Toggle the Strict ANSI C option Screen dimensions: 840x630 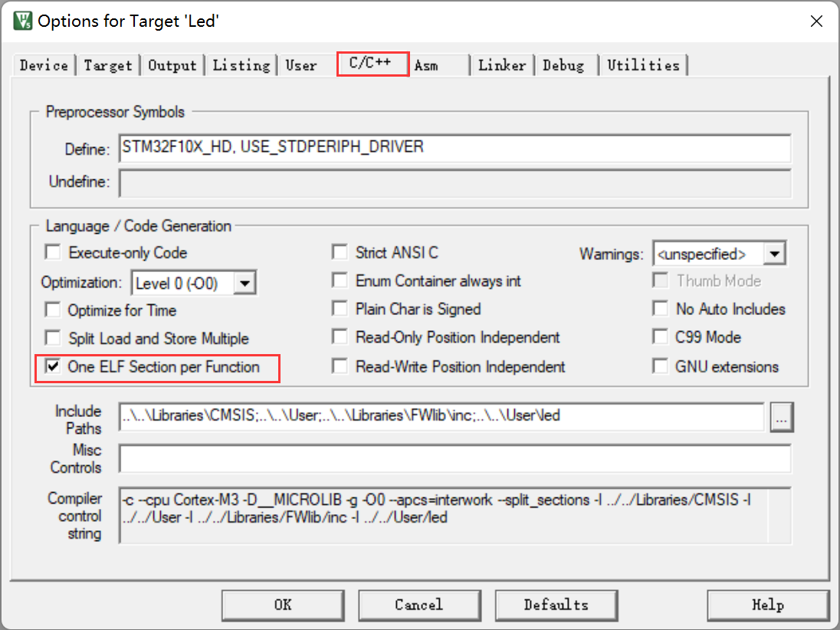pyautogui.click(x=340, y=253)
